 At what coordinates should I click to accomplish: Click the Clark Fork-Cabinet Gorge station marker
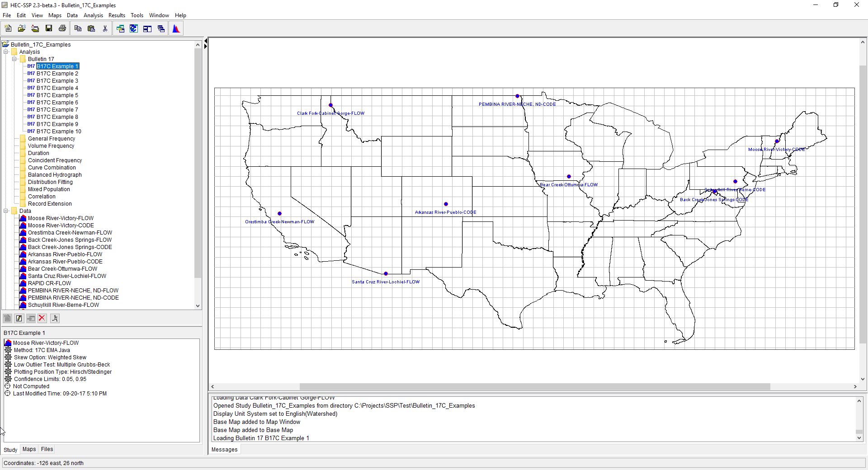330,105
